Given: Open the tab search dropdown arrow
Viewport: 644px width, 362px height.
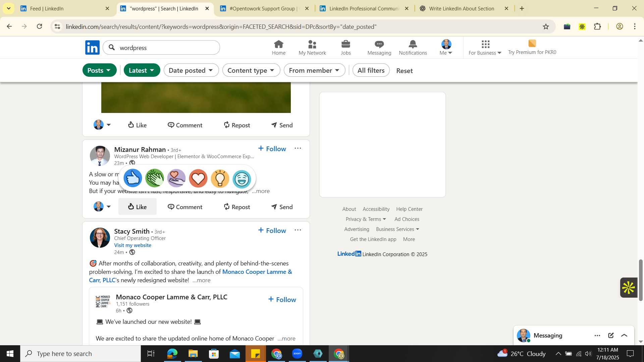Looking at the screenshot, I should point(8,8).
